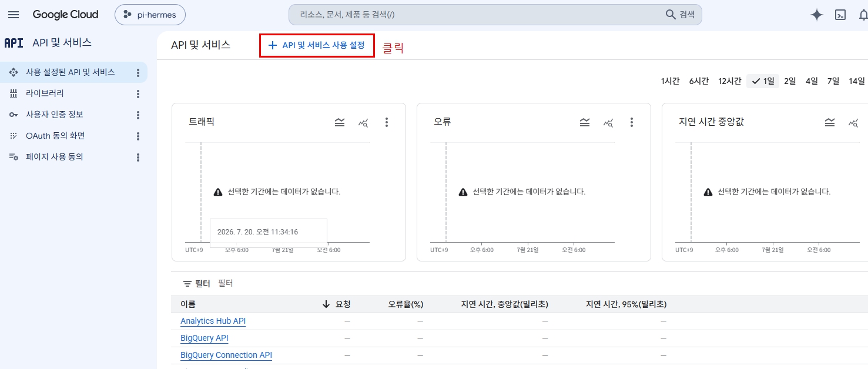
Task: Click the 트래픽 chart title
Action: coord(202,122)
